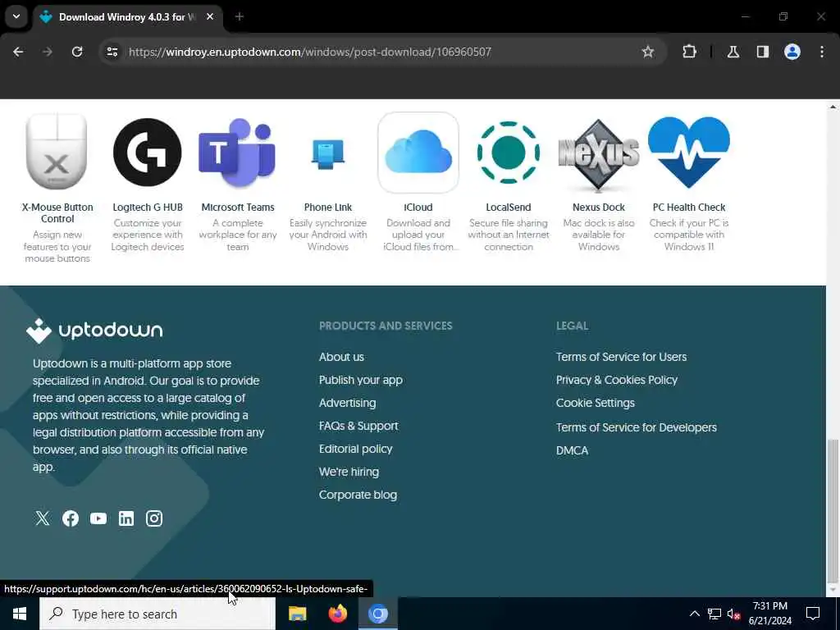
Task: Open the DMCA link
Action: tap(572, 450)
